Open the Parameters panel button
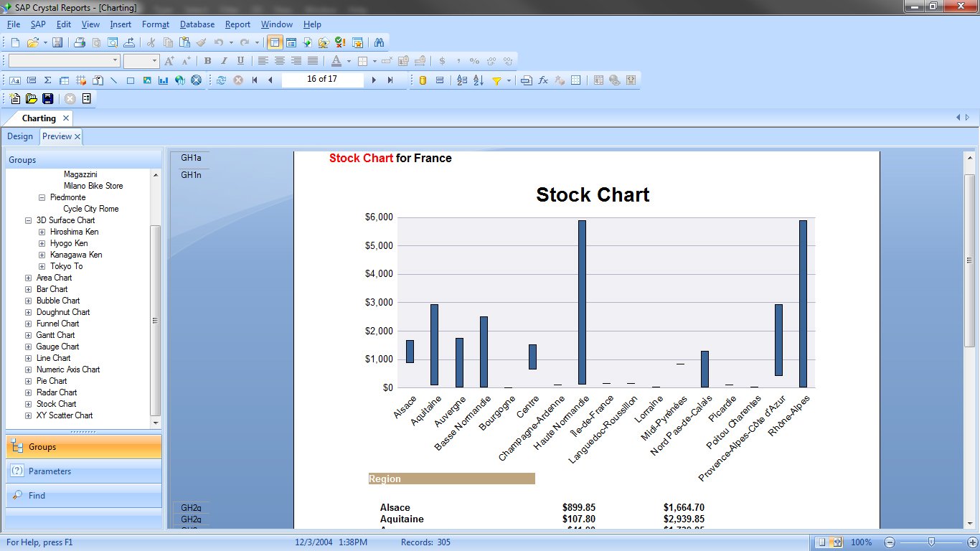 pyautogui.click(x=83, y=471)
